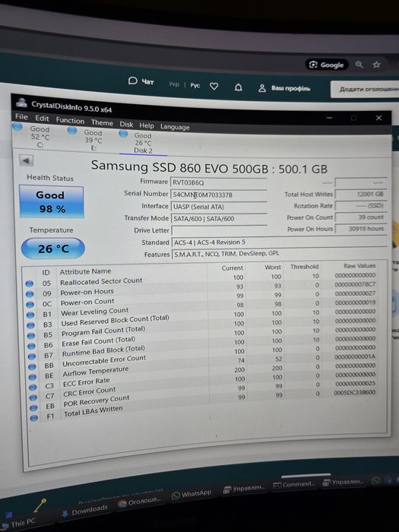
Task: Select the Disk 2 status circle
Action: 123,134
